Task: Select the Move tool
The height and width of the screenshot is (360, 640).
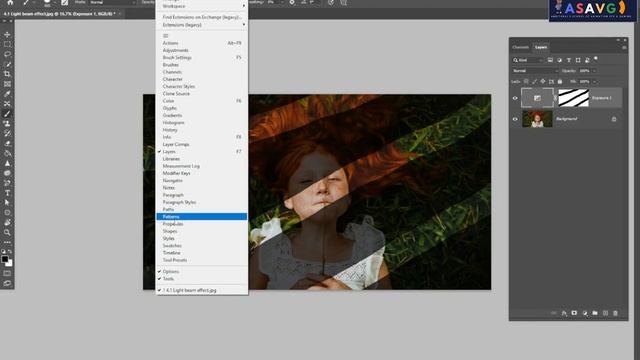Action: pos(7,35)
